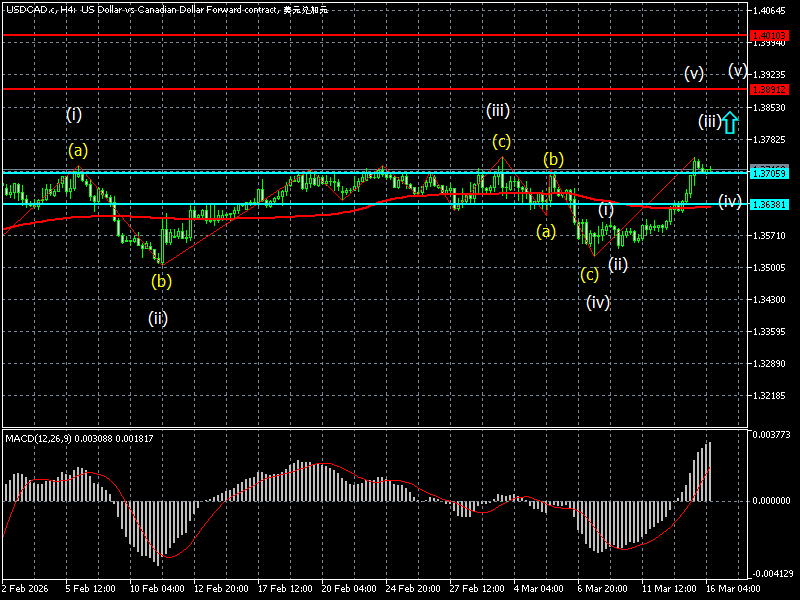This screenshot has width=800, height=600.
Task: Select the yellow (b) label below the 10 Feb low
Action: (161, 281)
